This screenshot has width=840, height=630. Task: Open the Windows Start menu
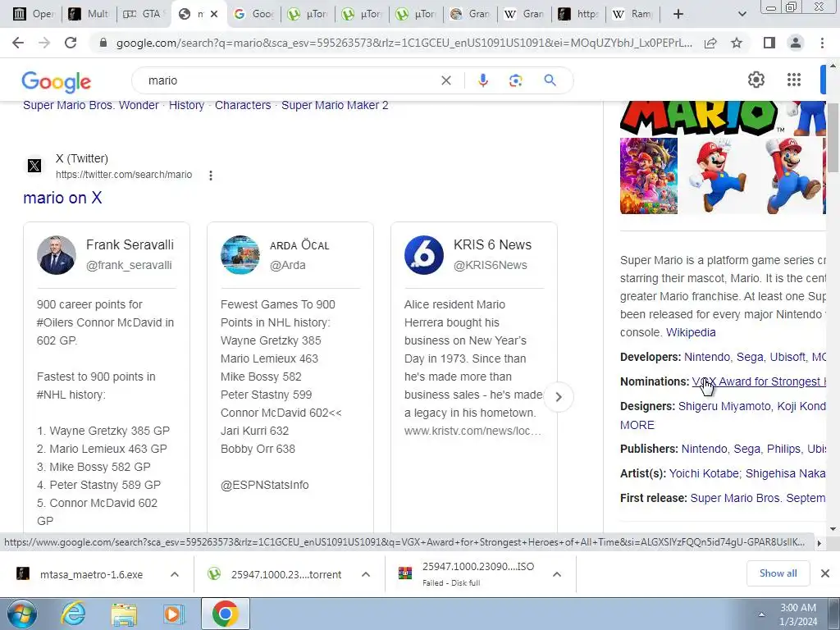[x=21, y=614]
